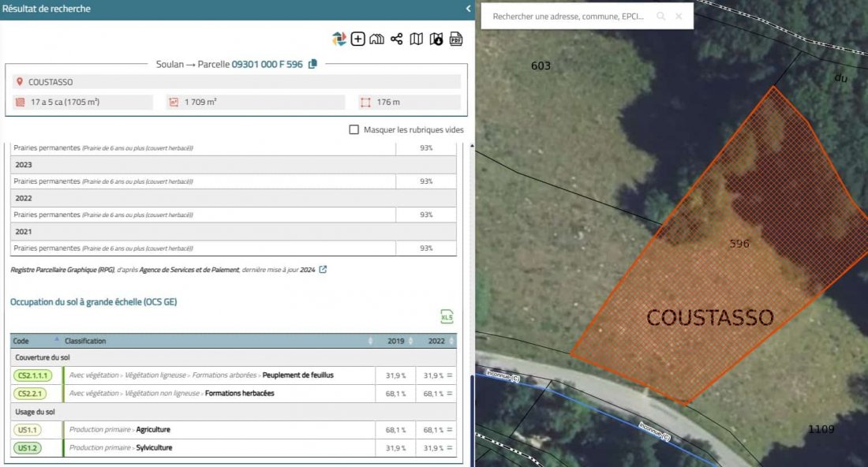Export the OCS GE table to XLS
Screen dimensions: 868x467
(x=447, y=316)
